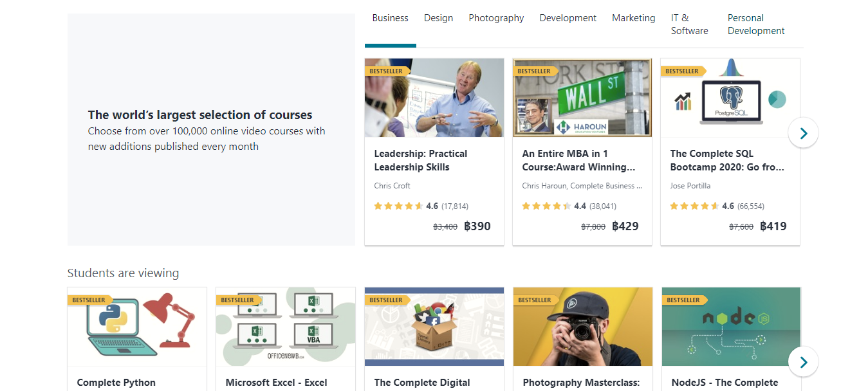Select the Personal Development tab
Viewport: 868px width, 391px height.
pos(756,24)
